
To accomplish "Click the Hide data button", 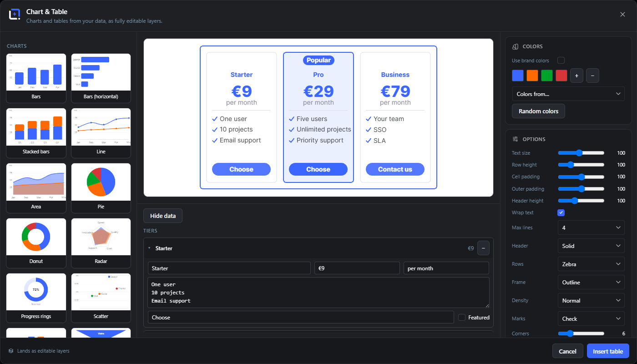I will pos(163,216).
